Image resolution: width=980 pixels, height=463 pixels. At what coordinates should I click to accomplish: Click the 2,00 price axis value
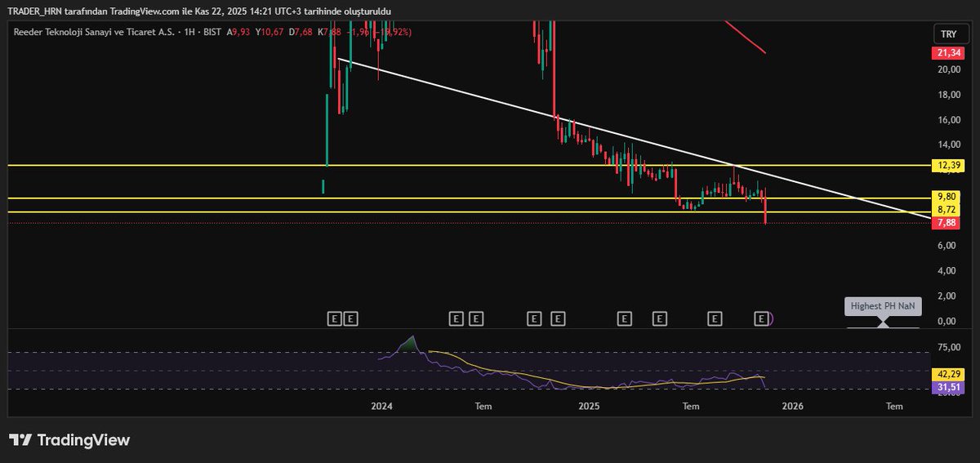[x=948, y=296]
